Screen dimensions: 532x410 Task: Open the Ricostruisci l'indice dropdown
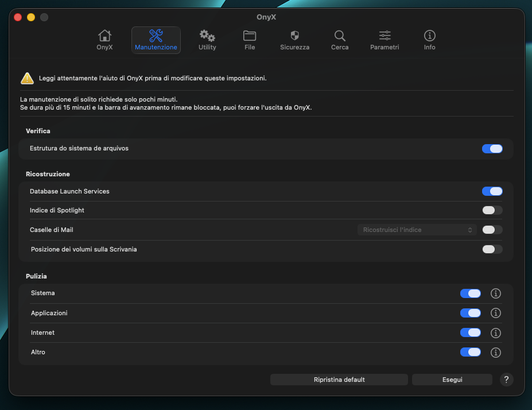(x=417, y=230)
